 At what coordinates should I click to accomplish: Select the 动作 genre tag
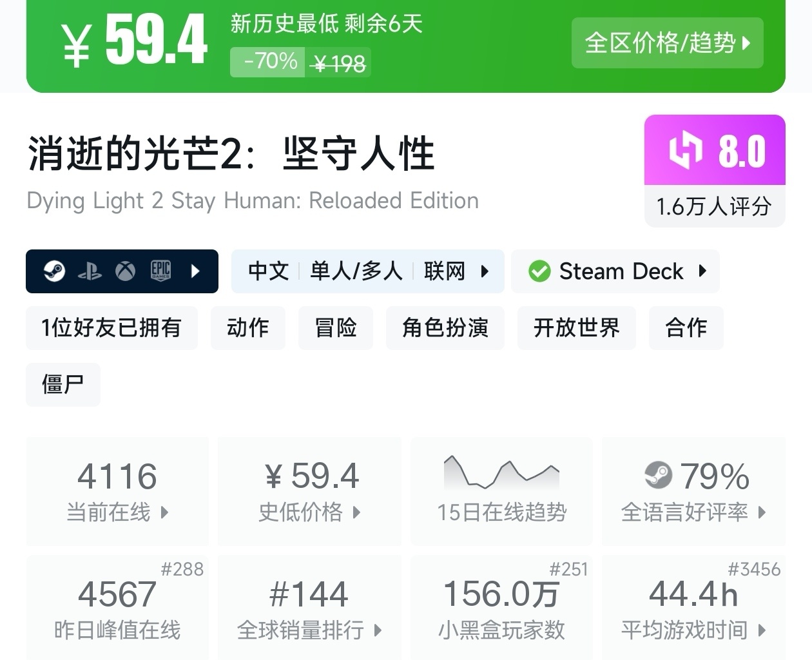(x=247, y=328)
